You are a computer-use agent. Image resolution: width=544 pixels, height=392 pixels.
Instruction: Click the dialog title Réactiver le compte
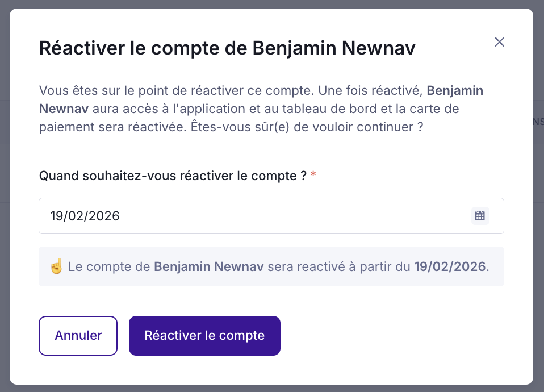(x=227, y=48)
